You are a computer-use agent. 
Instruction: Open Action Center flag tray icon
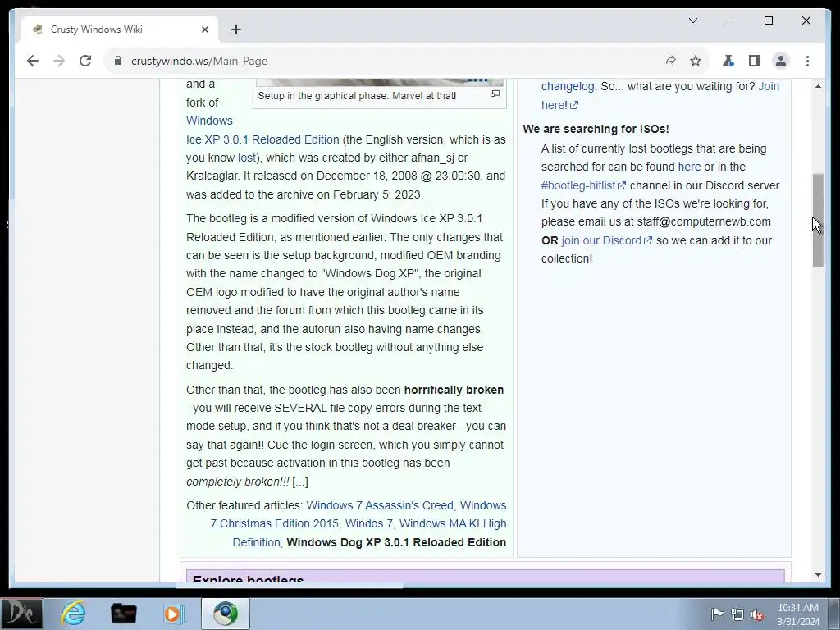(x=717, y=614)
